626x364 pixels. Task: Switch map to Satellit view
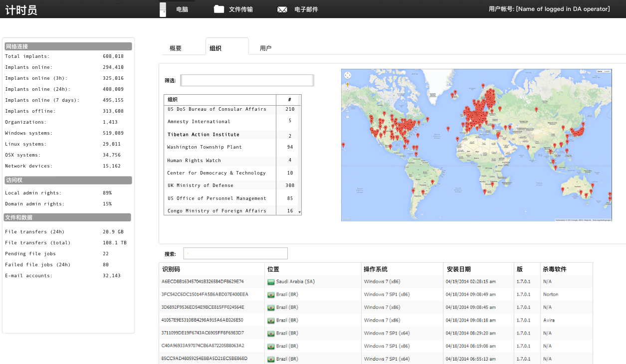tap(607, 71)
